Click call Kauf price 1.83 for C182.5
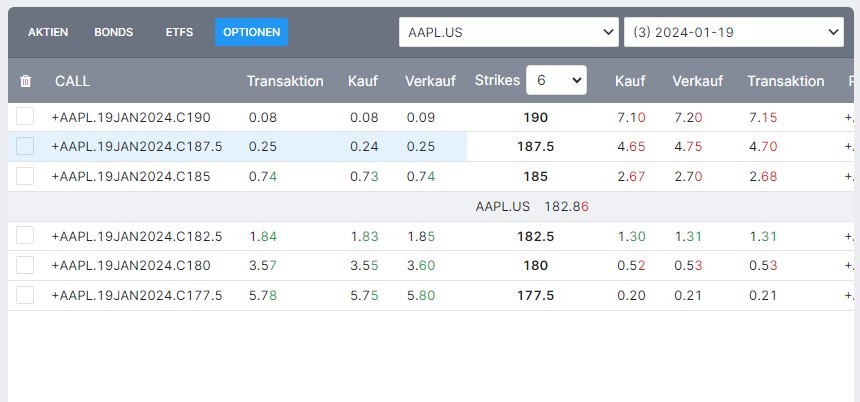Image resolution: width=860 pixels, height=402 pixels. pos(364,236)
